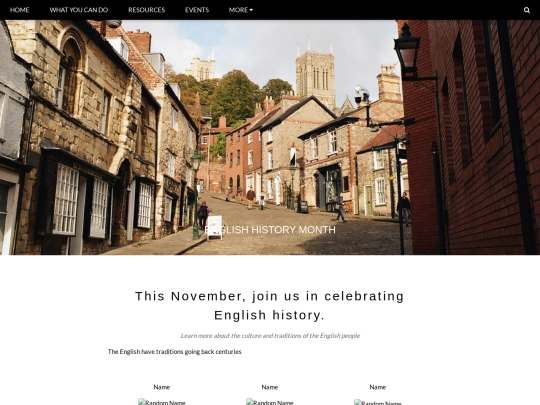Open the second Random Name image

[270, 402]
